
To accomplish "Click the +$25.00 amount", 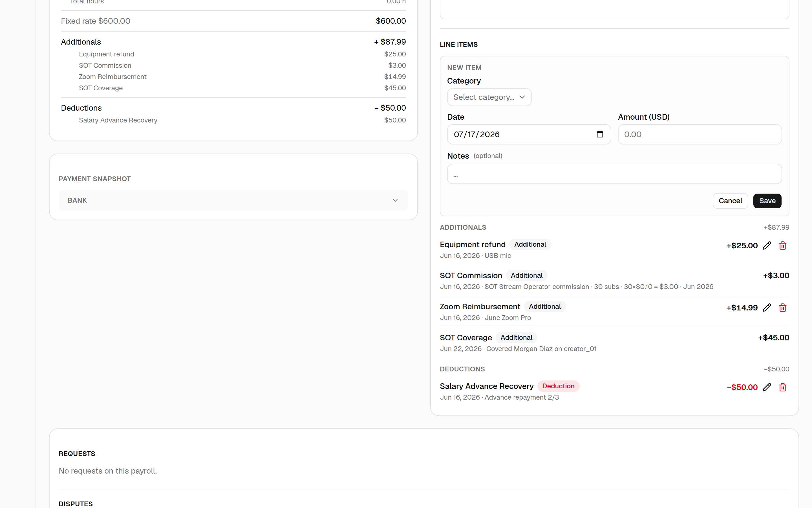I will (742, 246).
